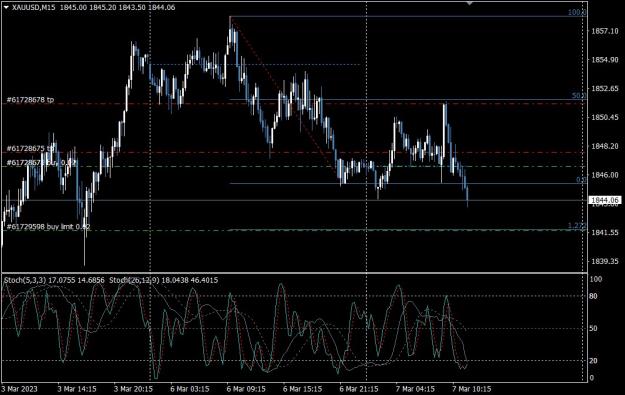Click the 6 Mar 03:15 time label
Image resolution: width=625 pixels, height=395 pixels.
click(x=190, y=389)
